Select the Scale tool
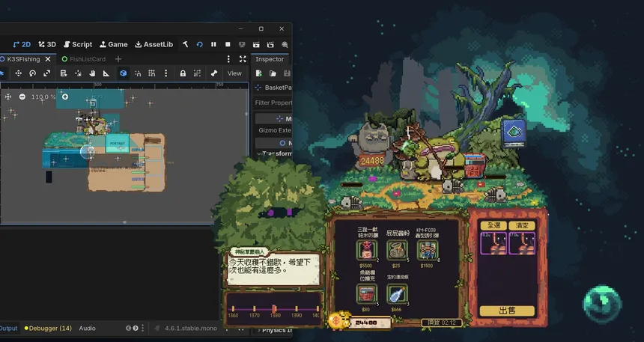This screenshot has height=342, width=644. (47, 73)
